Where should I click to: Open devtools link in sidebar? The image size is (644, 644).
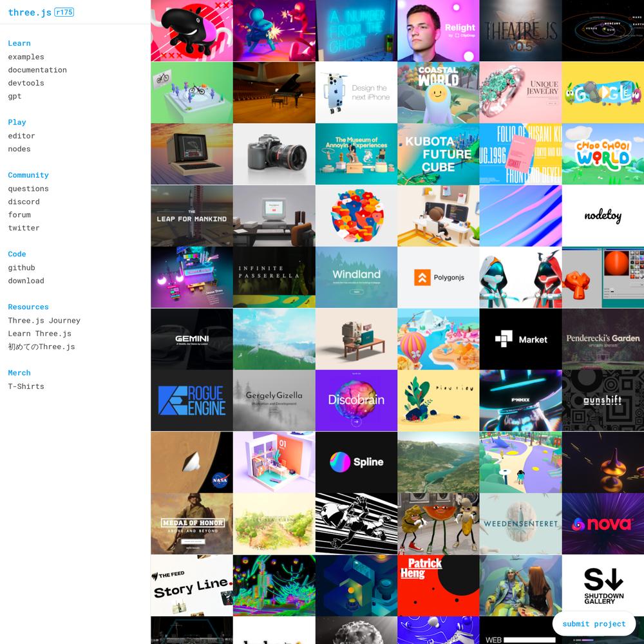click(26, 83)
